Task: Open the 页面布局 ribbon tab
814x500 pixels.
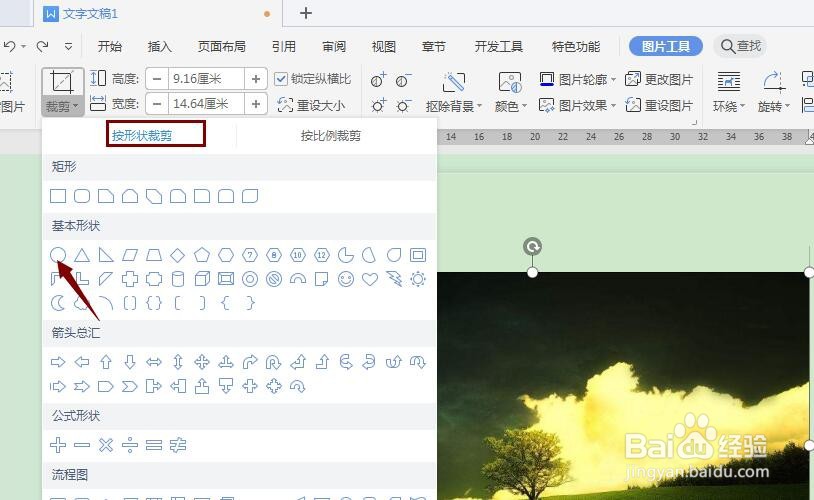Action: [222, 46]
